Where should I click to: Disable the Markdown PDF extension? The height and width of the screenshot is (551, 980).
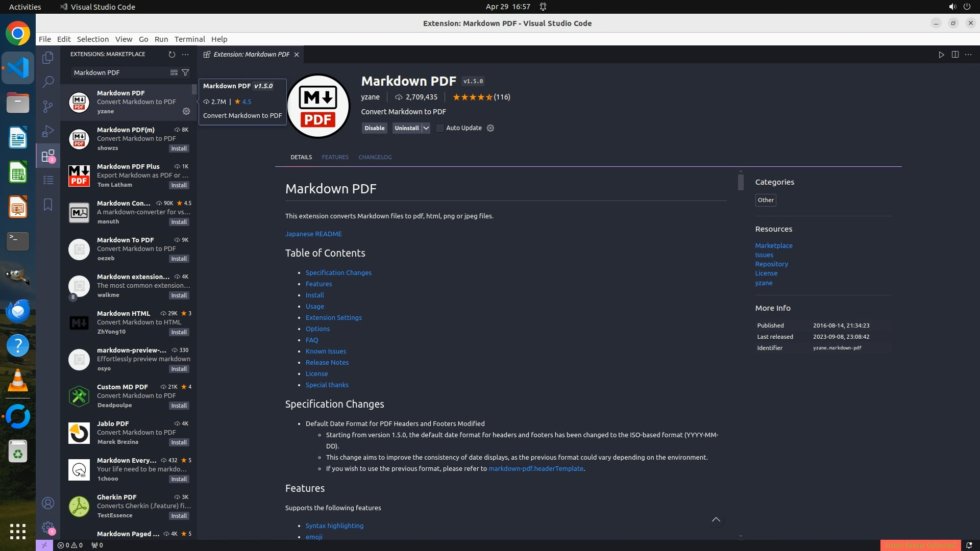[374, 128]
